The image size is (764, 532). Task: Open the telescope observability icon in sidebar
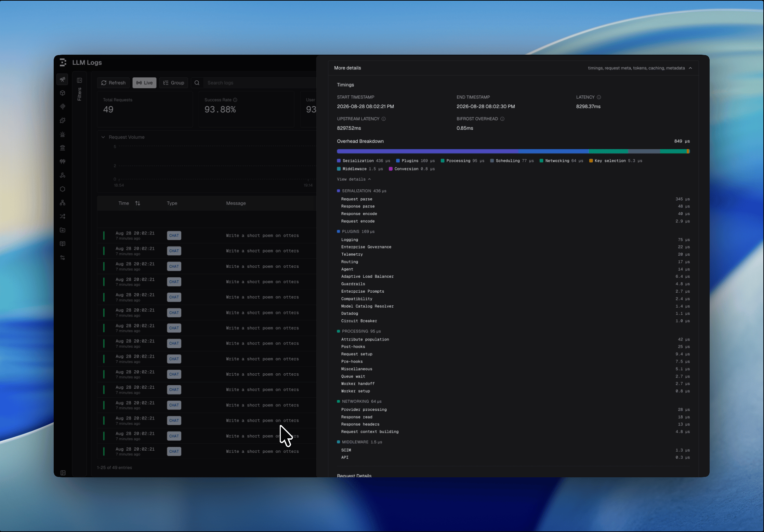(x=63, y=80)
